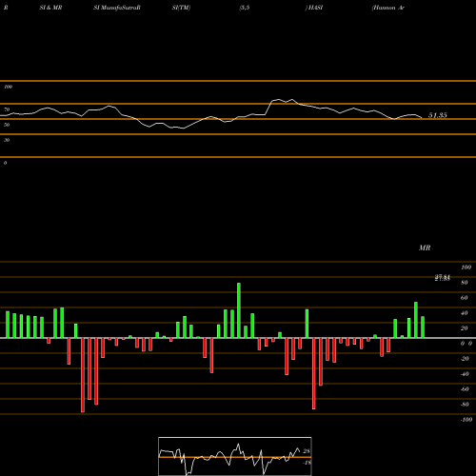Screen dimensions: 476x476
Task: Open the mini overview chart thumbnail at bottom
Action: [235, 456]
